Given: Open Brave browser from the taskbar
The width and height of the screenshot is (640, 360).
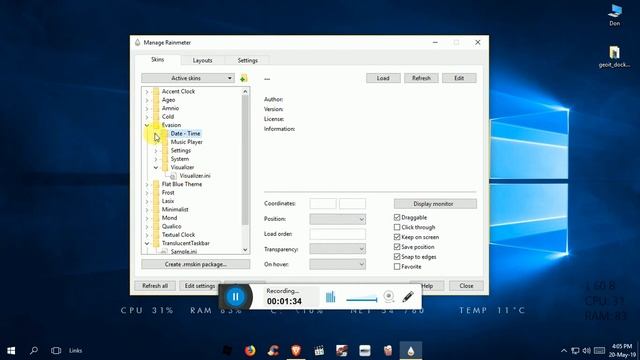Looking at the screenshot, I should tap(296, 351).
